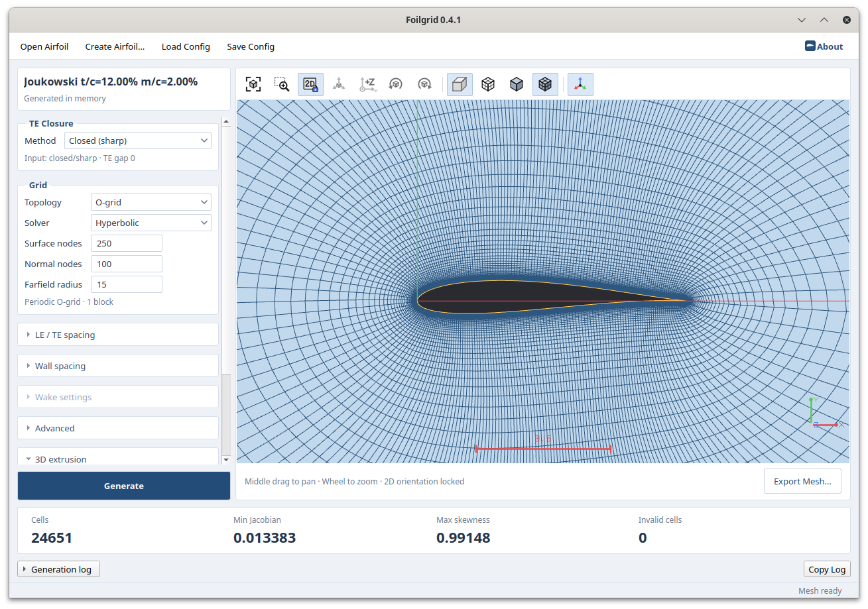Expand the LE / TE spacing section
Image resolution: width=868 pixels, height=609 pixels.
coord(118,335)
